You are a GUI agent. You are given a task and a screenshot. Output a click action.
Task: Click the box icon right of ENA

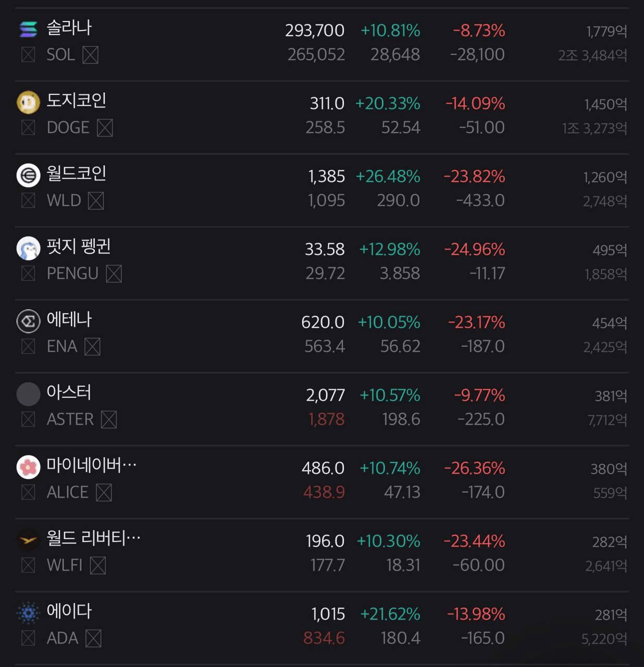tap(92, 347)
